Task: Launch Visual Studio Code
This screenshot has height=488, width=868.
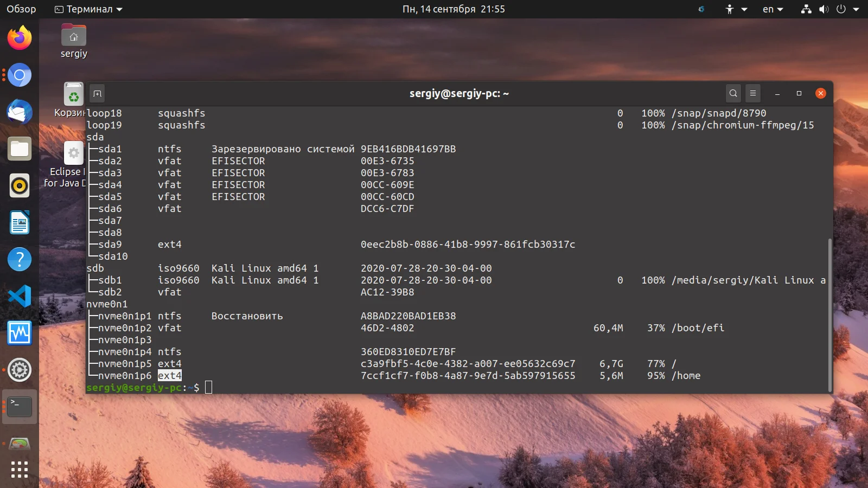Action: tap(20, 296)
